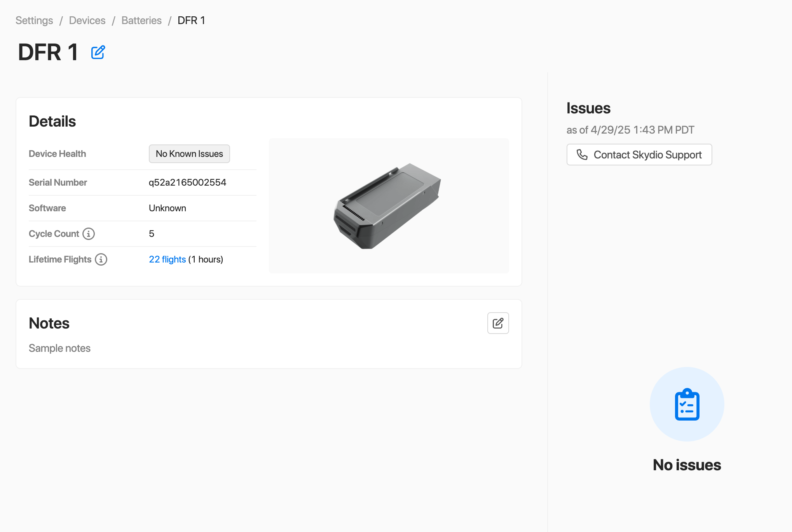Click the Sample notes text

59,348
